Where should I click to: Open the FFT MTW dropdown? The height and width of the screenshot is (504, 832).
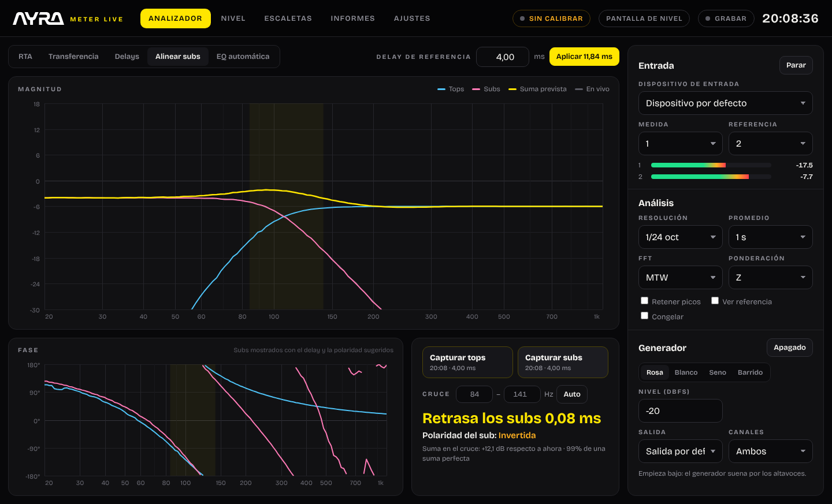click(681, 278)
